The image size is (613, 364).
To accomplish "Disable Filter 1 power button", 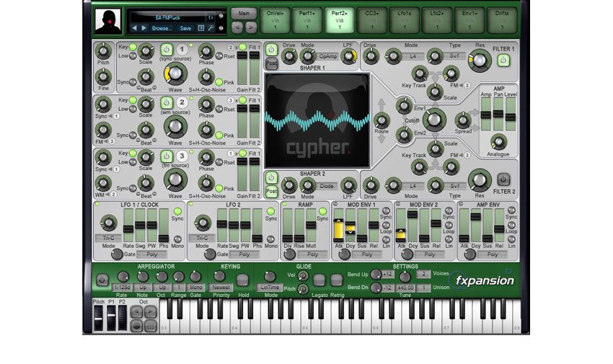I will pos(503,60).
